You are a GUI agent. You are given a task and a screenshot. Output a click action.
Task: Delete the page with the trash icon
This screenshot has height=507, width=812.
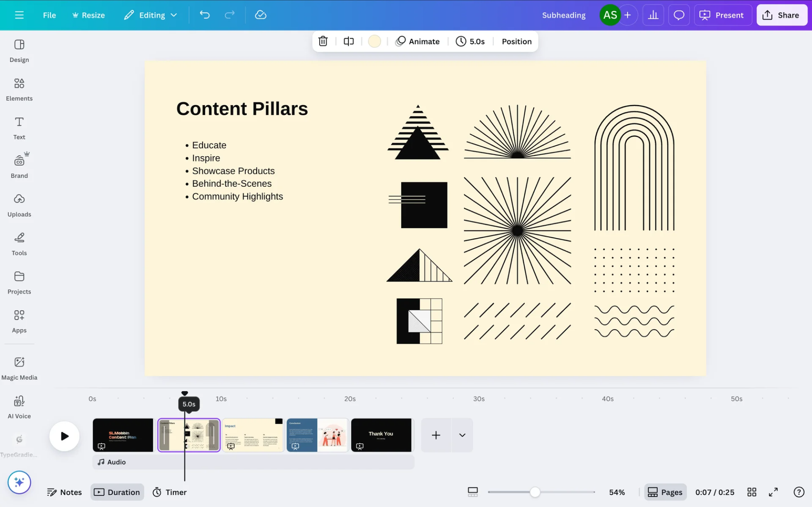click(x=323, y=41)
